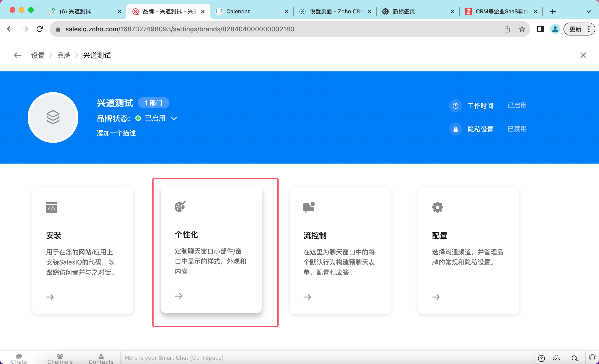This screenshot has height=364, width=599.
Task: Expand the 品牌状态 已启用 dropdown
Action: tap(174, 118)
